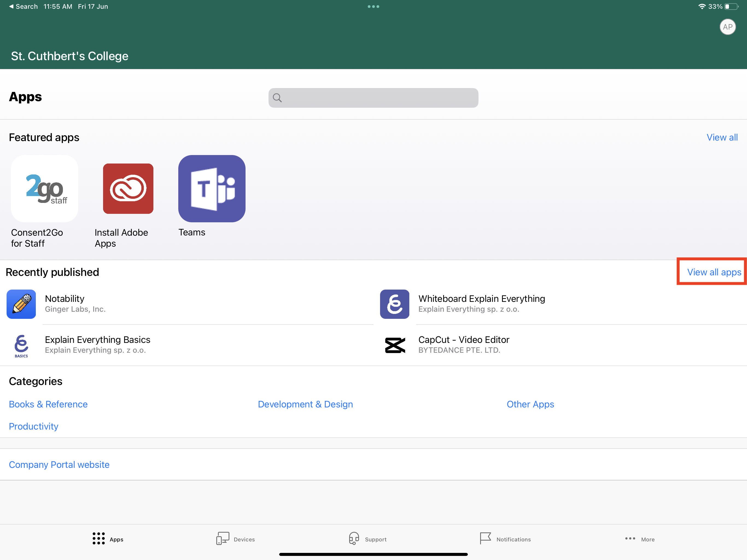Open Company Portal website link
The image size is (747, 560).
click(59, 465)
